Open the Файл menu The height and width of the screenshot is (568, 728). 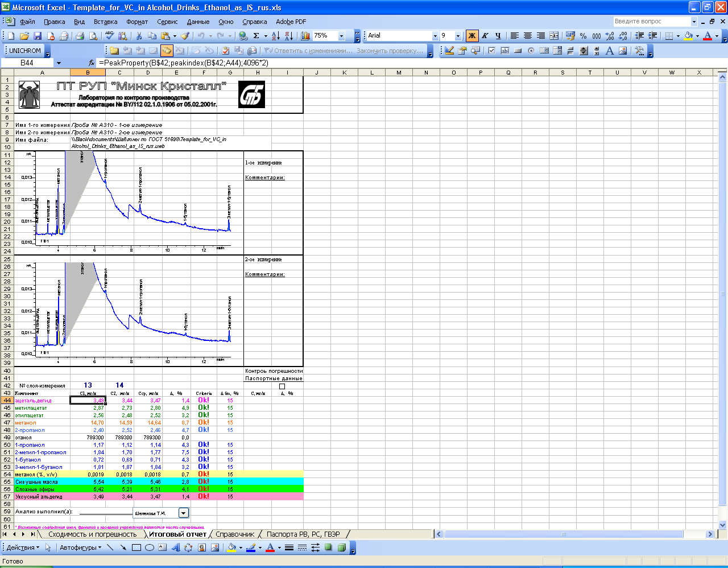[x=27, y=22]
